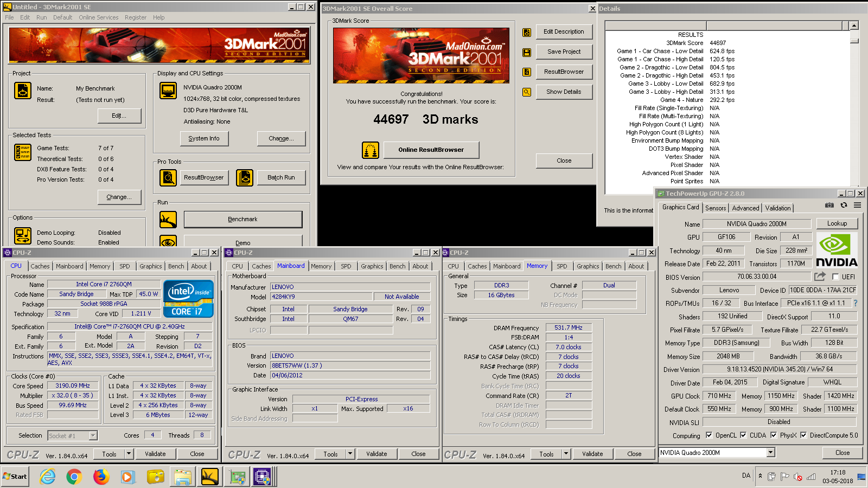Open the GPU-Z hamburger menu

pyautogui.click(x=857, y=206)
